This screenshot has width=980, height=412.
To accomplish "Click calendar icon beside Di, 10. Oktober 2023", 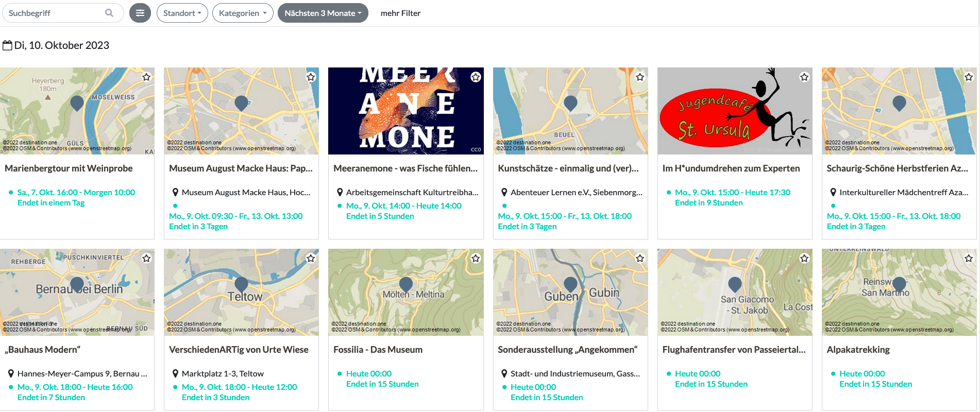I will tap(7, 45).
